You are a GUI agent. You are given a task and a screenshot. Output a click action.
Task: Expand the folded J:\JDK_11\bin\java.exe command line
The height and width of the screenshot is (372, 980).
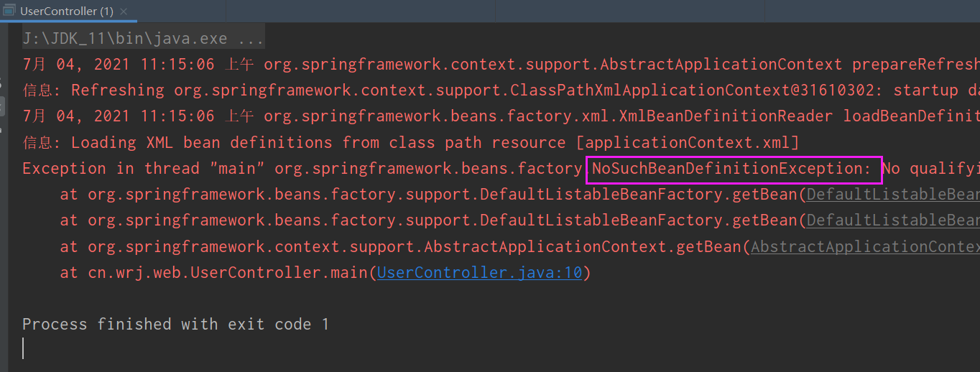click(250, 38)
